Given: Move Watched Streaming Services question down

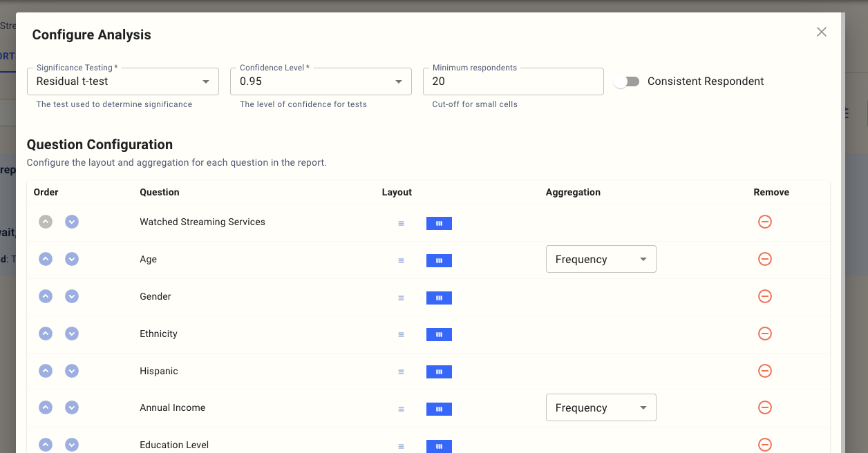Looking at the screenshot, I should point(72,222).
